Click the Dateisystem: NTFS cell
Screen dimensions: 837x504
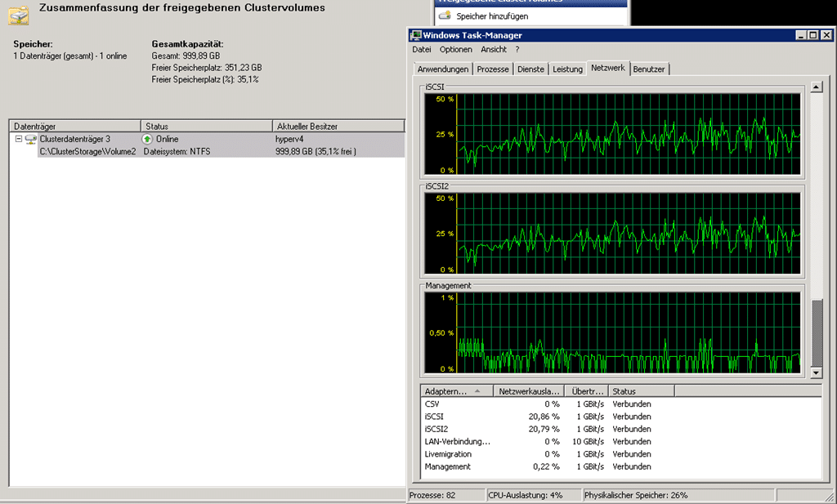click(177, 152)
